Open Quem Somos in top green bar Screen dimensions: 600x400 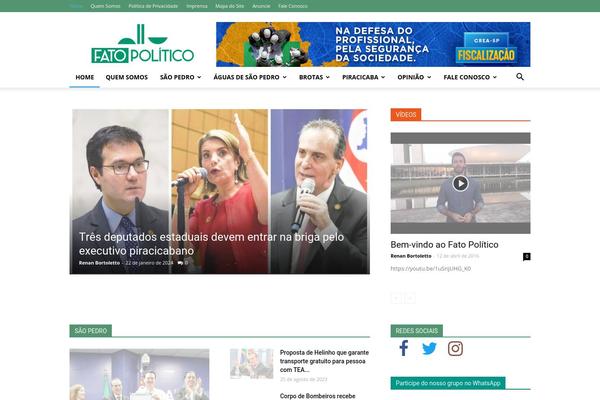click(105, 6)
